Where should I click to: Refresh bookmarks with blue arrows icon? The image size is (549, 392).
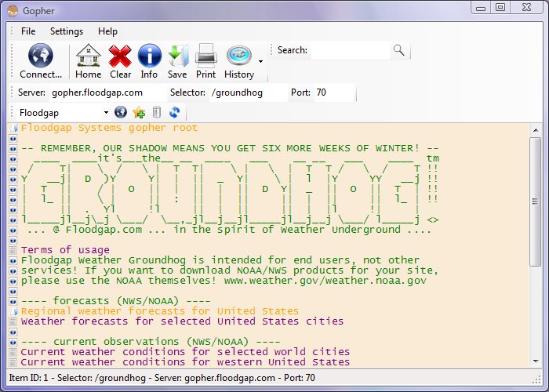click(x=174, y=113)
